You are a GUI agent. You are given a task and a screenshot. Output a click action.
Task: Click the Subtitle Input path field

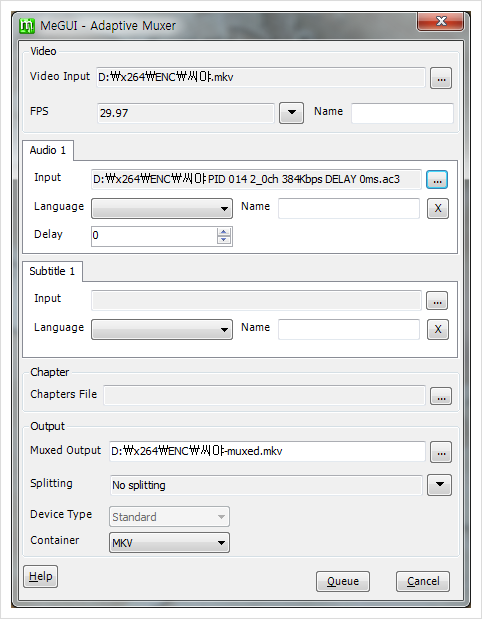256,301
